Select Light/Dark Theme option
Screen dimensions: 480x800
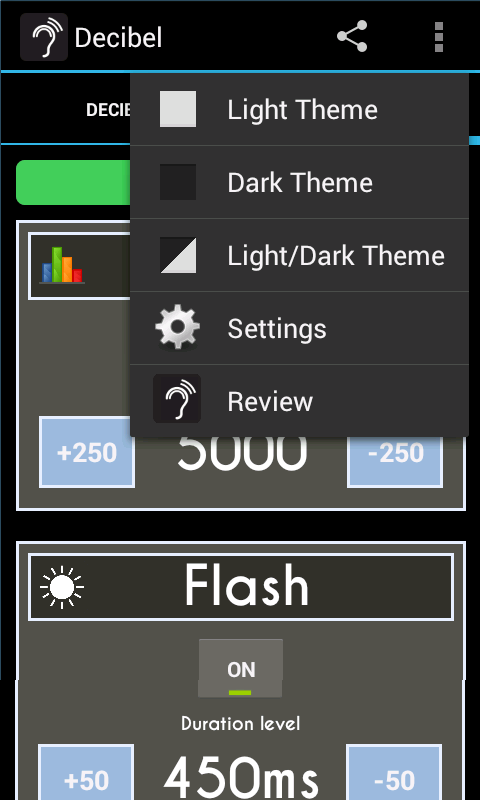[x=299, y=255]
